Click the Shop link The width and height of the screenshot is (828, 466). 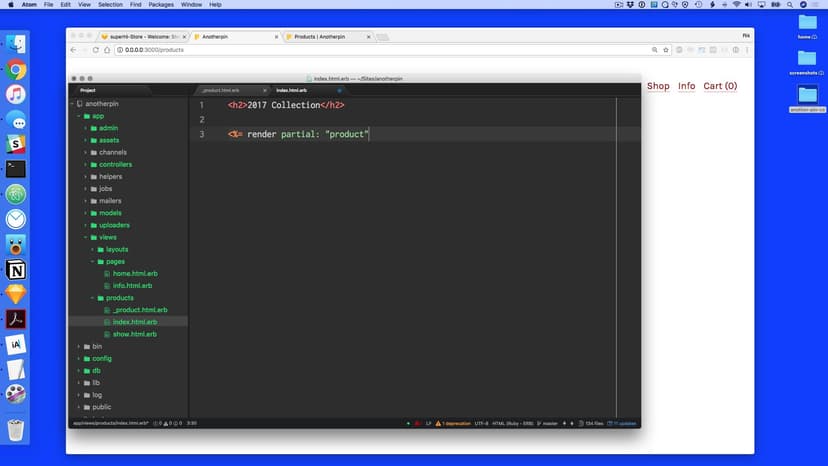pos(658,86)
